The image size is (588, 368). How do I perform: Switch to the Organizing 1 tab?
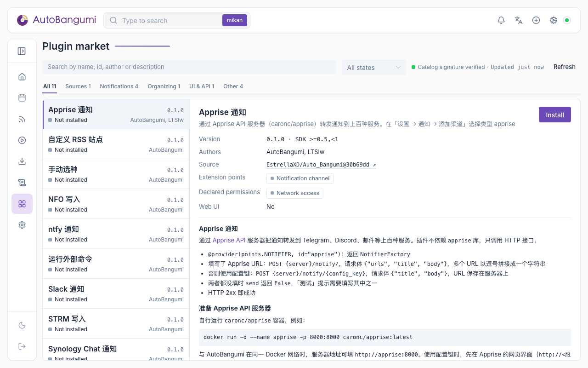tap(164, 86)
